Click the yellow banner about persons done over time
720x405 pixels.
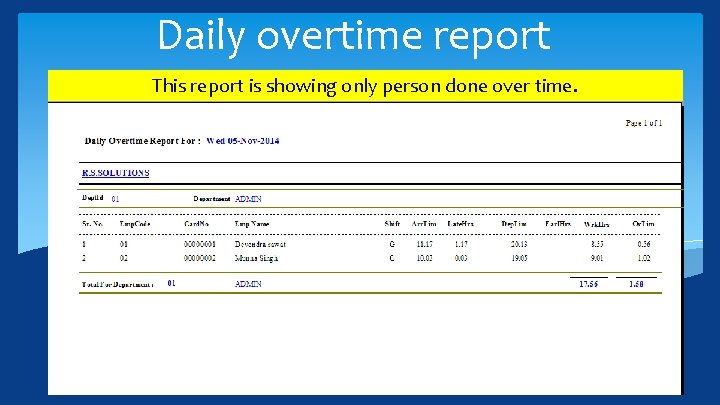(365, 86)
